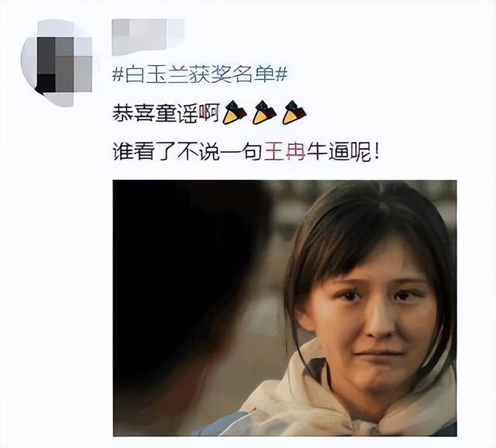496x448 pixels.
Task: Click the exclamation mark ending the post
Action: point(375,153)
